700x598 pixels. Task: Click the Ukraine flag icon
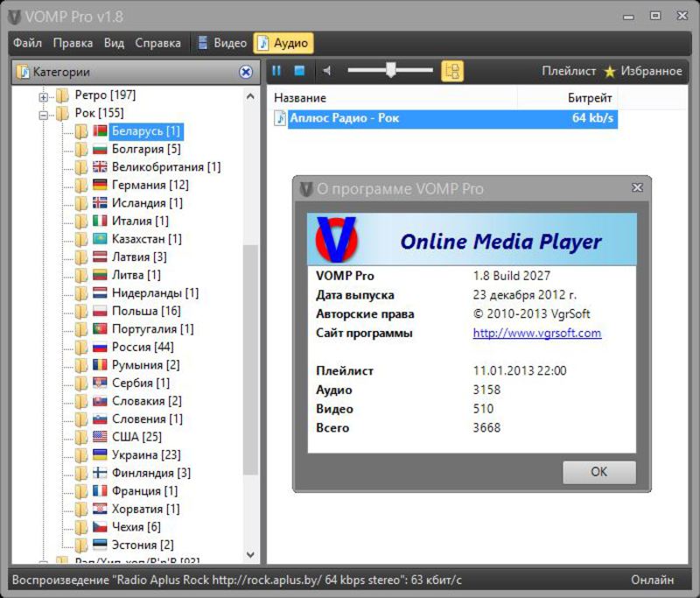[100, 454]
